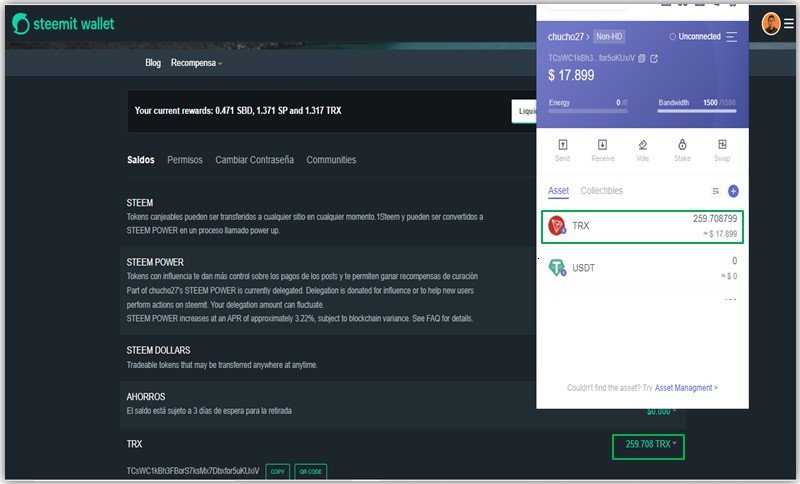800x484 pixels.
Task: Click the USDT token logo
Action: [557, 267]
